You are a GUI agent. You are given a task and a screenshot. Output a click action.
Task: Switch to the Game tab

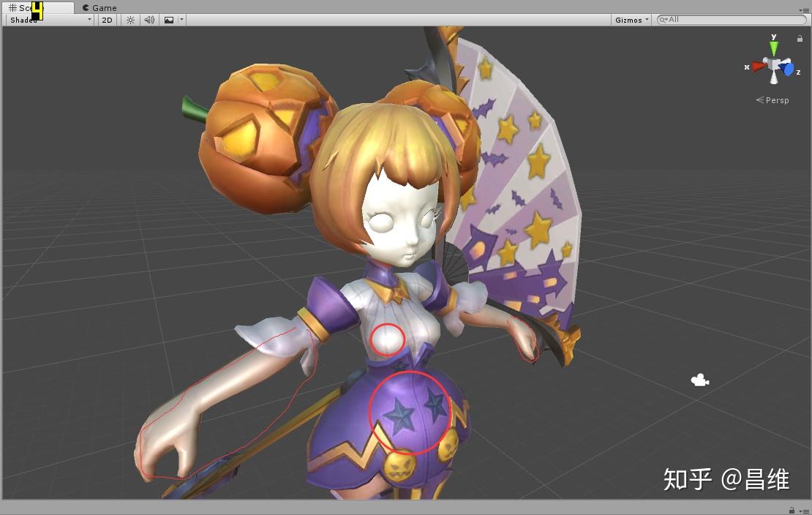click(x=99, y=8)
